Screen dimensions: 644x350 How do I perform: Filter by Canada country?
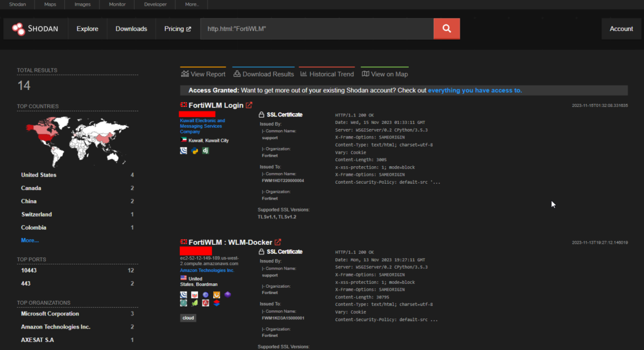coord(77,188)
